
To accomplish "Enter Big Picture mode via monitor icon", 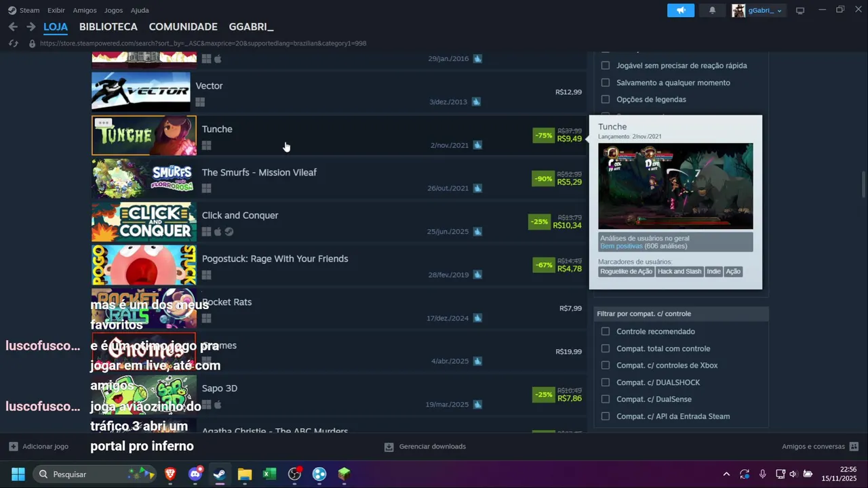I will pos(800,10).
